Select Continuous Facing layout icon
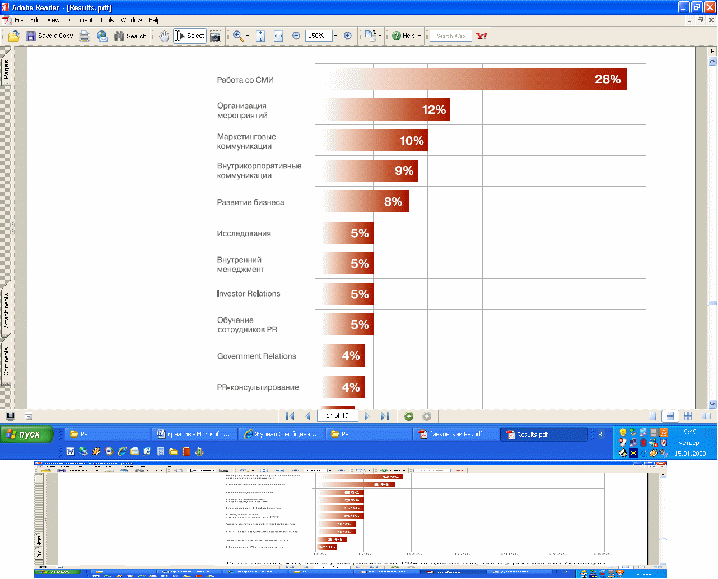Viewport: 718px width, 579px height. coord(688,416)
